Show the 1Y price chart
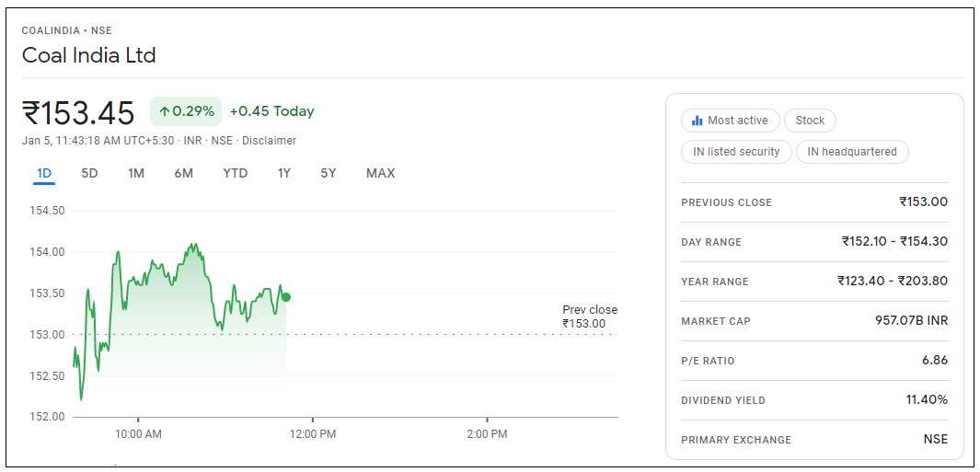980x472 pixels. (x=284, y=173)
